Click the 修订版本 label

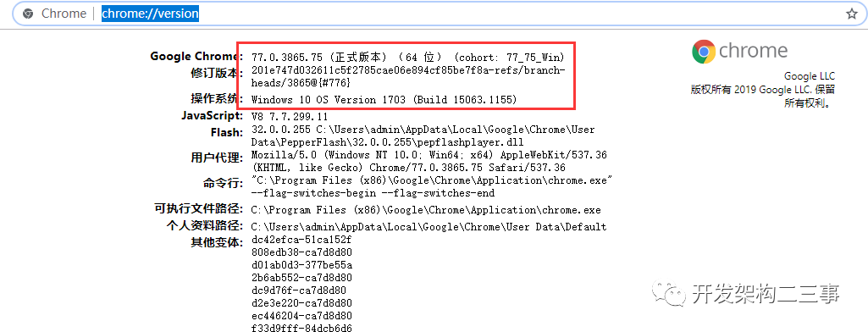click(x=217, y=73)
